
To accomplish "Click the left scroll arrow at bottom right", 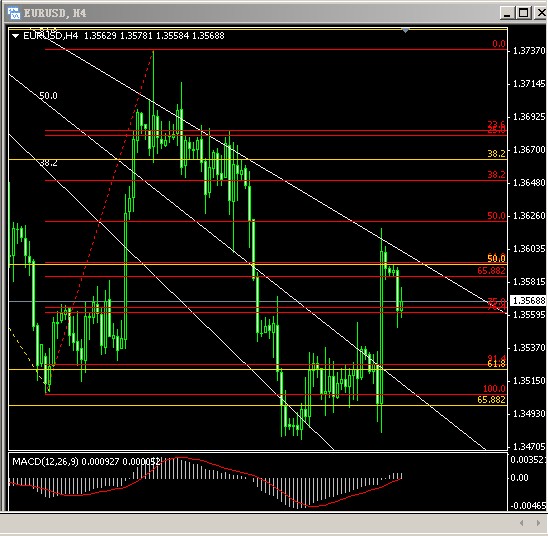I will pos(522,523).
